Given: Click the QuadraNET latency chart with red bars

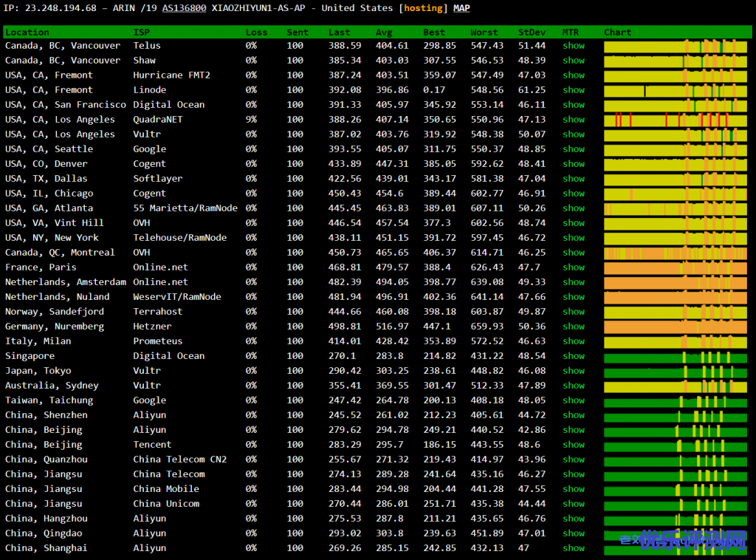Looking at the screenshot, I should pyautogui.click(x=675, y=120).
